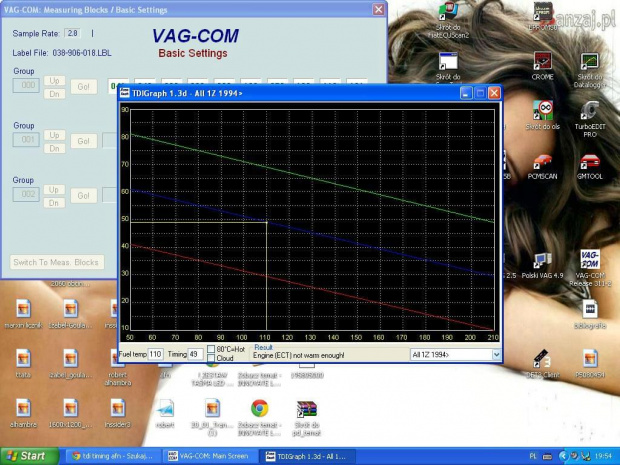Click the Group 000 number field

[x=26, y=85]
